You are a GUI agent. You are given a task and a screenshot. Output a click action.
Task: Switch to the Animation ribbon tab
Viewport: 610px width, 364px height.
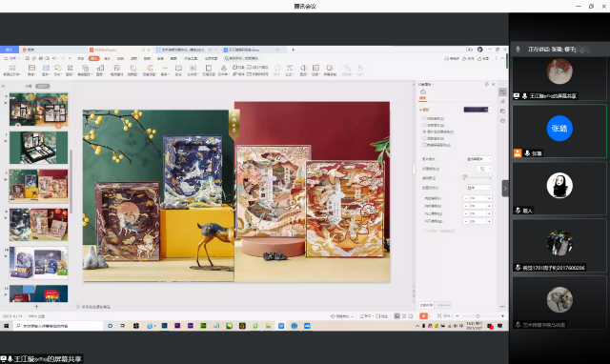pos(133,58)
